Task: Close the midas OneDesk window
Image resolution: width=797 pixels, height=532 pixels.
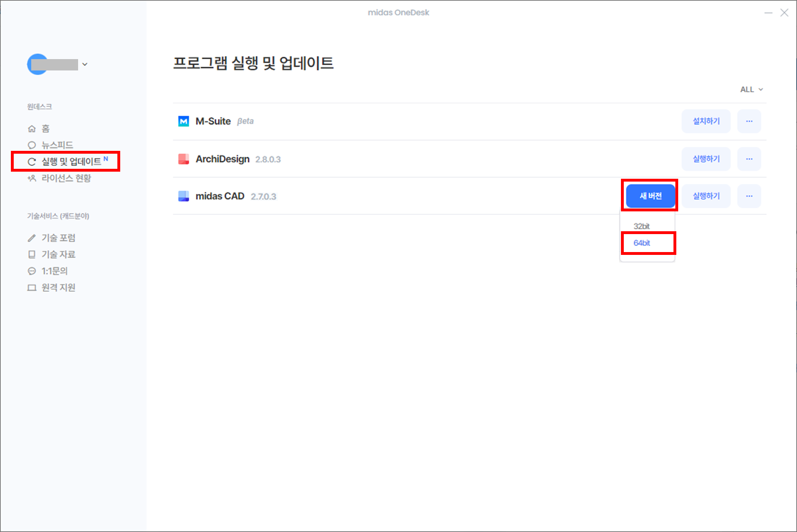Action: 784,13
